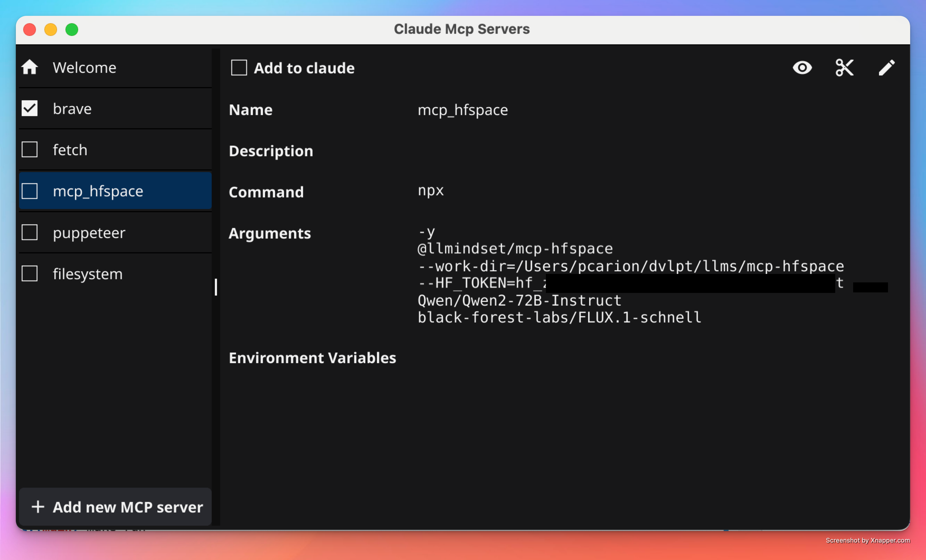Open the eye preview icon

[802, 68]
